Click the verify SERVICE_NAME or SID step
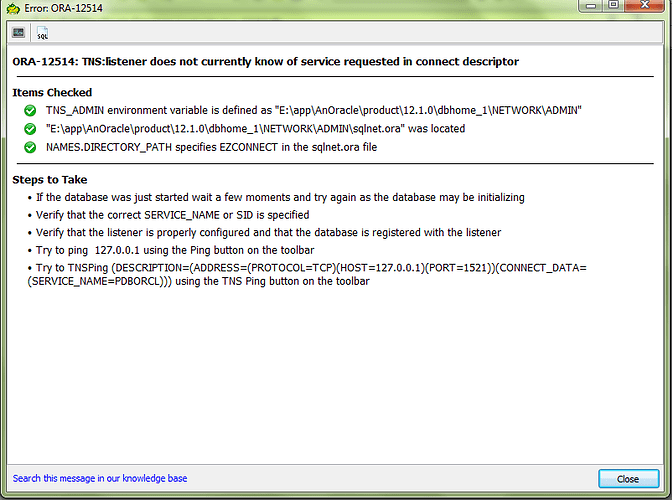 pos(172,215)
